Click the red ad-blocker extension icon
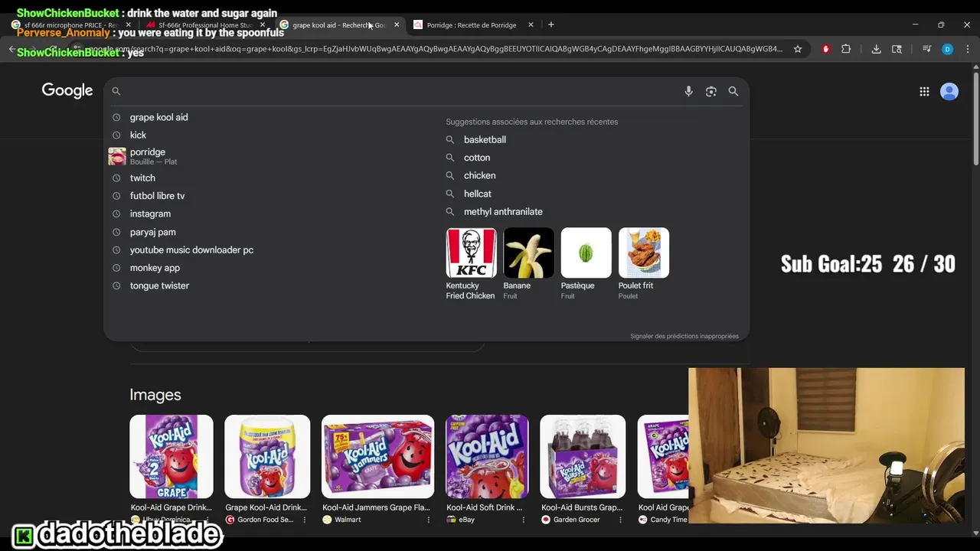This screenshot has height=551, width=980. point(825,49)
